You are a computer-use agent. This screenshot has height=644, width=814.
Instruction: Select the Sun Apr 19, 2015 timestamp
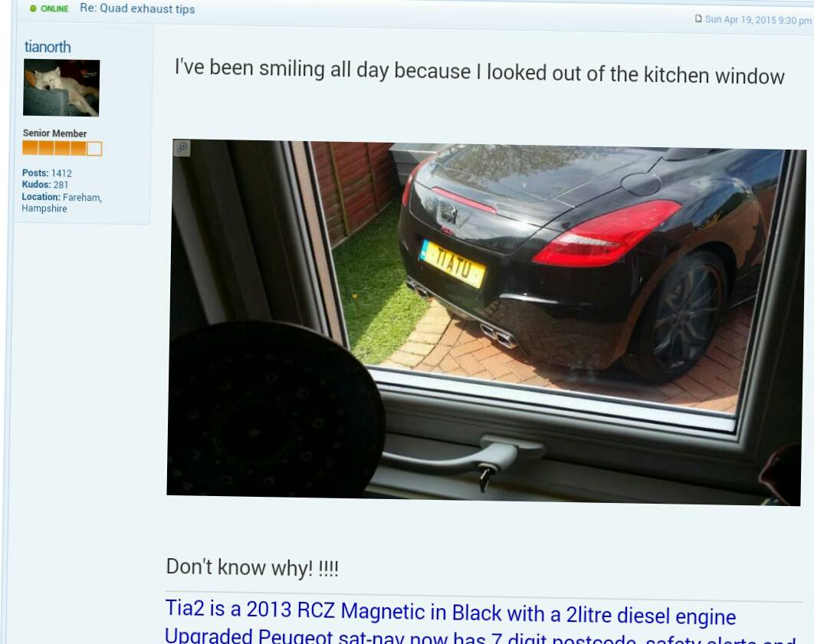(758, 20)
